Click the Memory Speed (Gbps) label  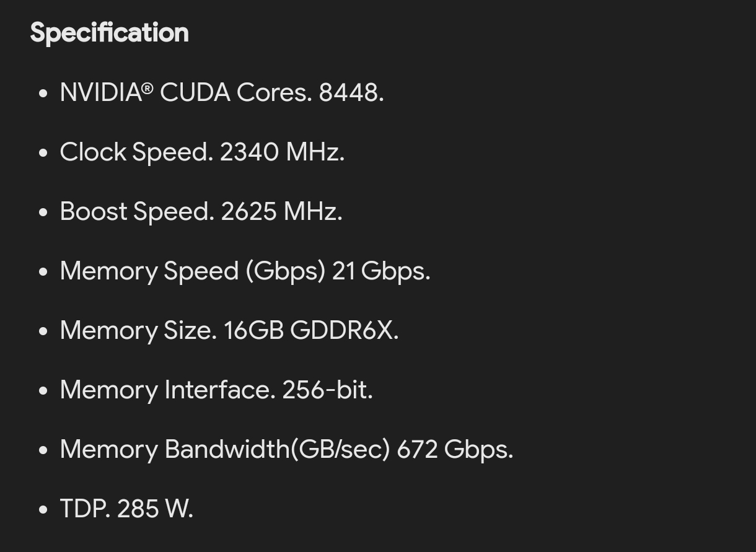[x=192, y=271]
